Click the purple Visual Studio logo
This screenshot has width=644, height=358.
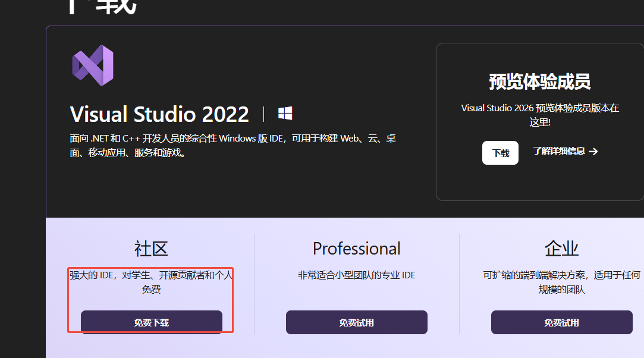93,65
